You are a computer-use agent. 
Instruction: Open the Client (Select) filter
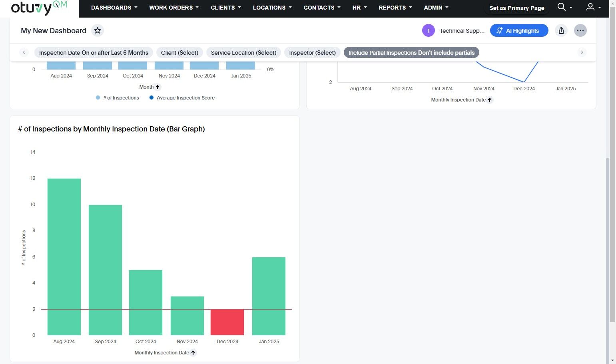(x=179, y=53)
